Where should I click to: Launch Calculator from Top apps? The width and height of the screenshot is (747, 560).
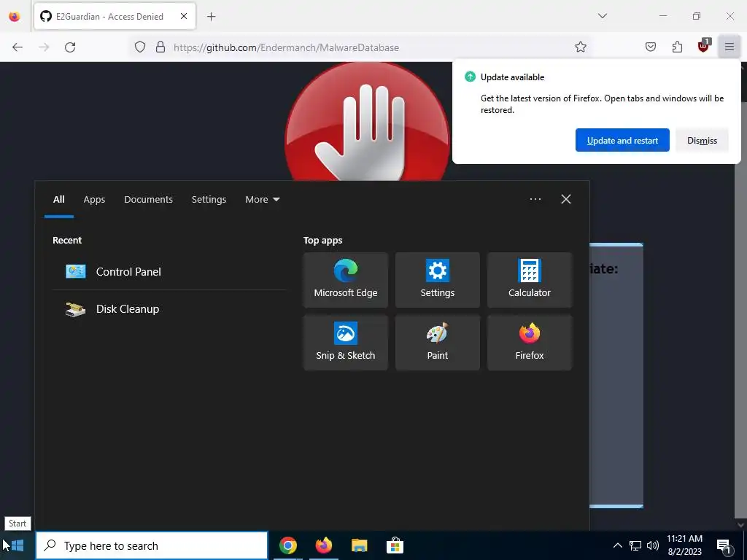530,280
